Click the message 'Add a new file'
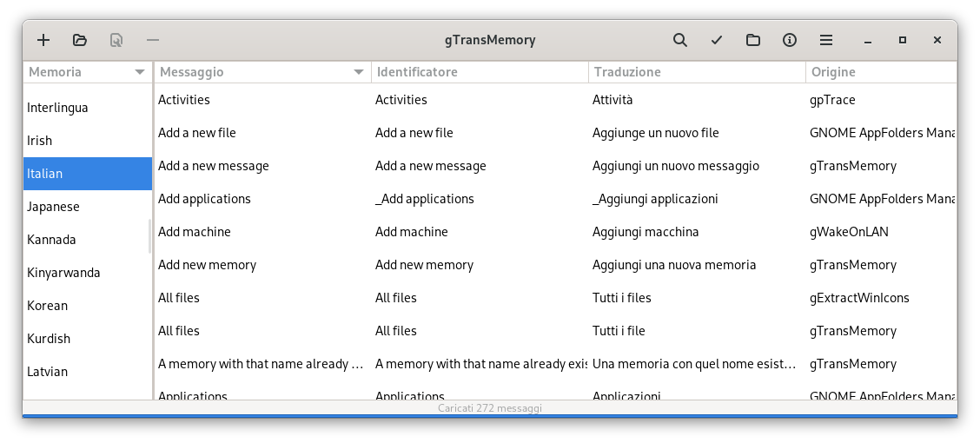The height and width of the screenshot is (443, 980). [197, 133]
